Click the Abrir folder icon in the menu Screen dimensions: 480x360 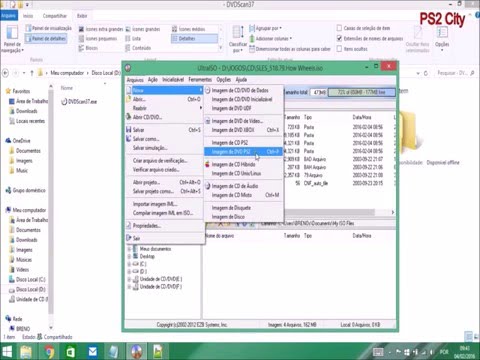coord(129,99)
